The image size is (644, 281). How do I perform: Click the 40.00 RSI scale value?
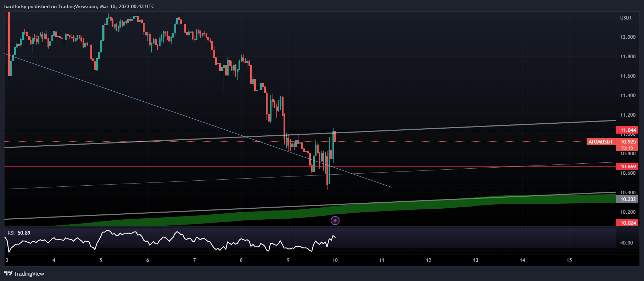click(x=627, y=243)
